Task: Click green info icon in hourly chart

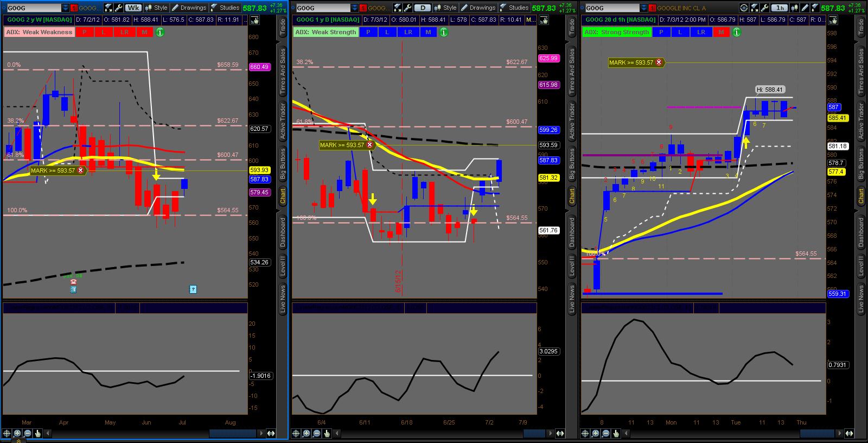Action: coord(736,32)
